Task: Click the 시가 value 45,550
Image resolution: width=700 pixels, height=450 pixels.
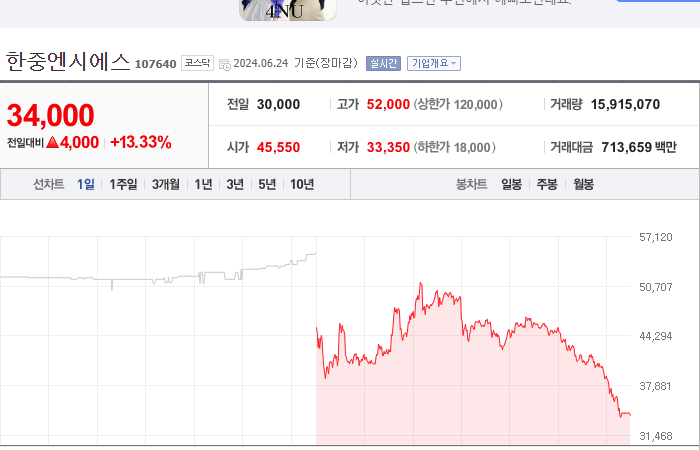Action: [x=278, y=147]
